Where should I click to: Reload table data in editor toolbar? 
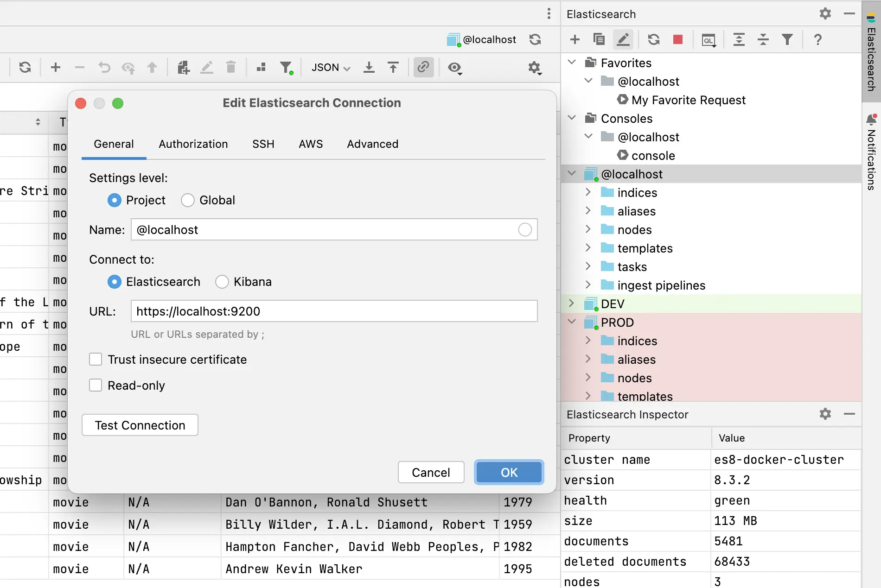pyautogui.click(x=25, y=68)
